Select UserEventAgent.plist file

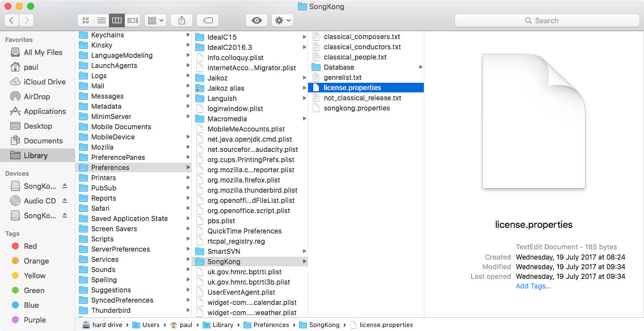click(x=250, y=292)
